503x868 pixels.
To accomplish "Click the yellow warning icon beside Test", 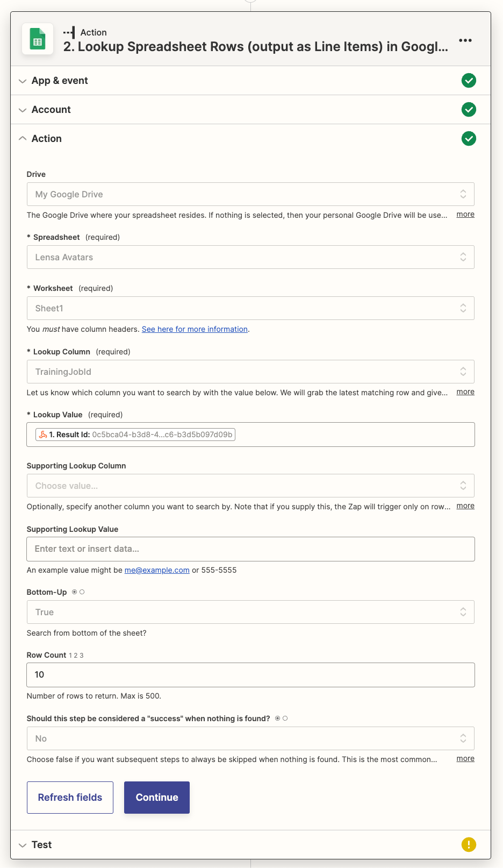I will click(x=469, y=844).
